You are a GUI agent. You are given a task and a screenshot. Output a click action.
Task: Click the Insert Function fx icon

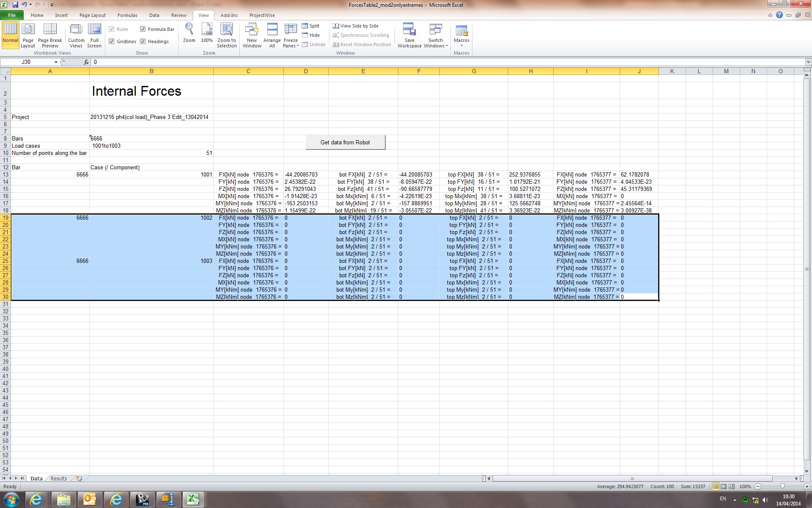click(86, 62)
